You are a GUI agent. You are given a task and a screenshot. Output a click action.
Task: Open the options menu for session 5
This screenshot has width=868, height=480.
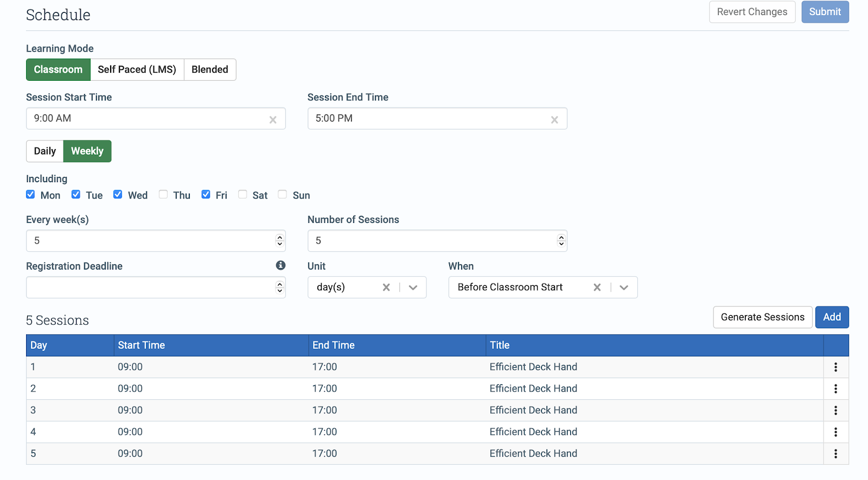pos(835,454)
